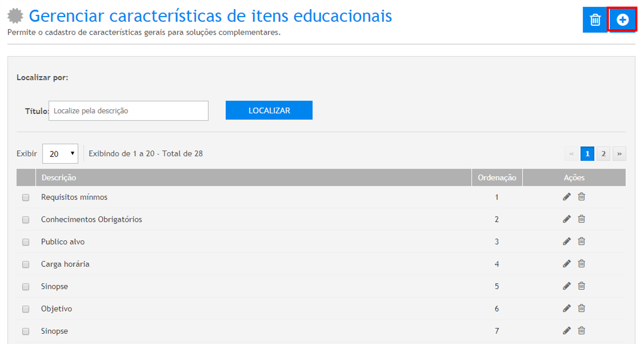Delete the Requisitos mínmos row
The height and width of the screenshot is (344, 644).
coord(581,197)
